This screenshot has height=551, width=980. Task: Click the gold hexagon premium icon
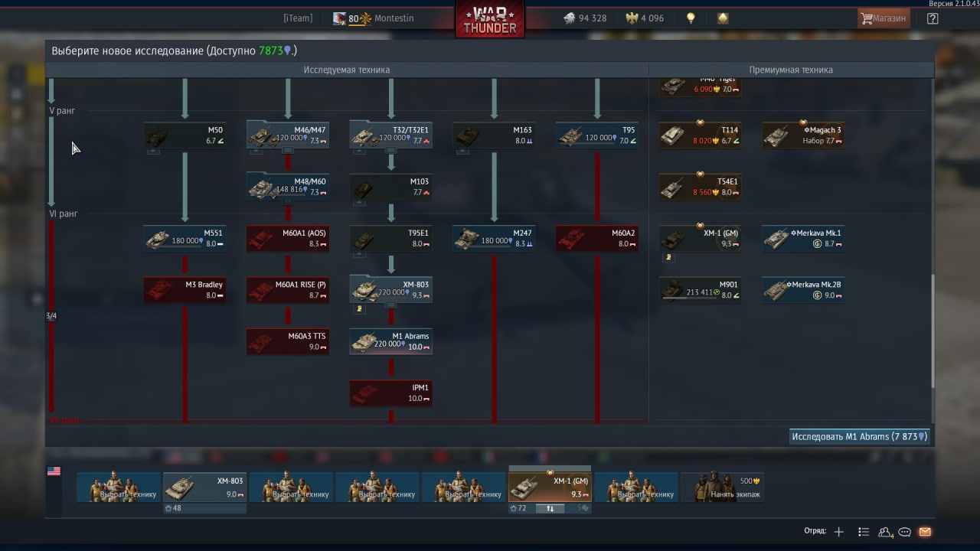click(723, 18)
